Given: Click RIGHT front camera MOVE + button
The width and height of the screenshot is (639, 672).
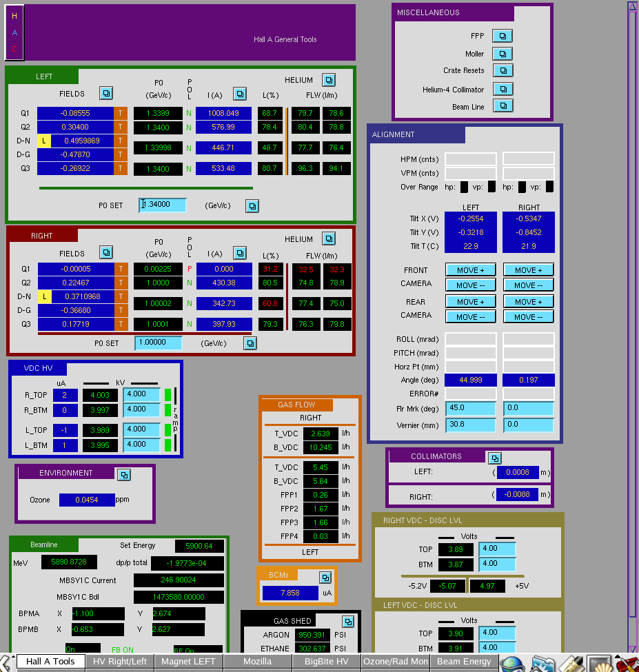Looking at the screenshot, I should coord(529,270).
